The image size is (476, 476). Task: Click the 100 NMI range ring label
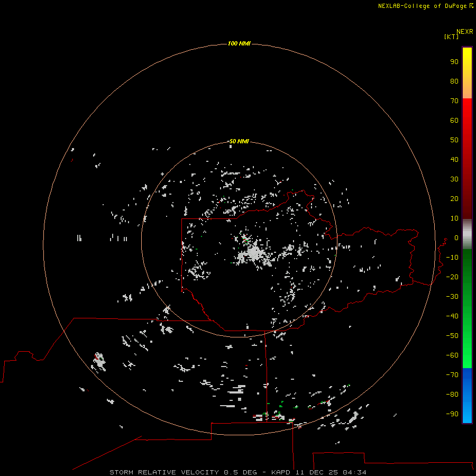pyautogui.click(x=239, y=43)
